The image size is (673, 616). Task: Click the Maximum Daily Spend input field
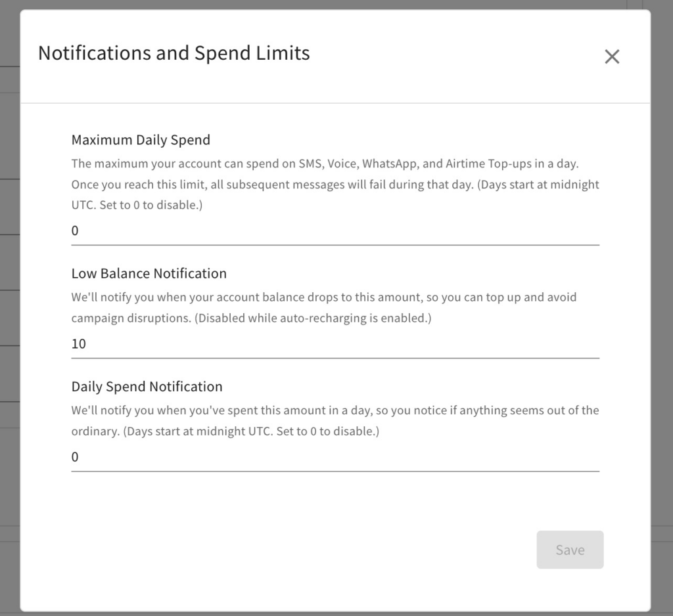click(335, 231)
